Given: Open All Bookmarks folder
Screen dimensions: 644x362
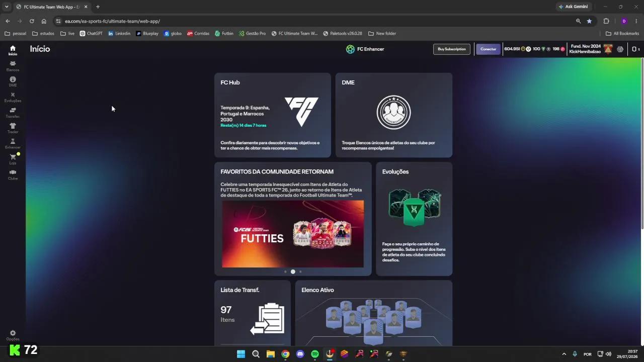Looking at the screenshot, I should tap(622, 33).
